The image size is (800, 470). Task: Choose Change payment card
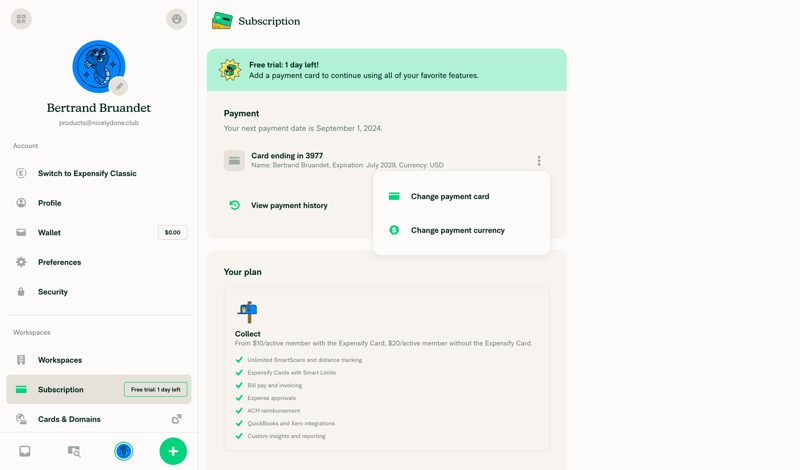point(461,196)
